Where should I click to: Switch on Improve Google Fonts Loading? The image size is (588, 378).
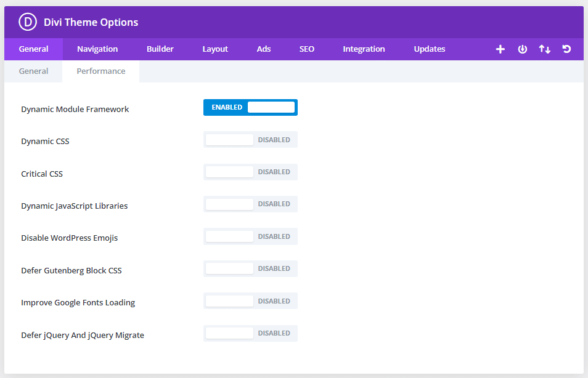tap(250, 301)
